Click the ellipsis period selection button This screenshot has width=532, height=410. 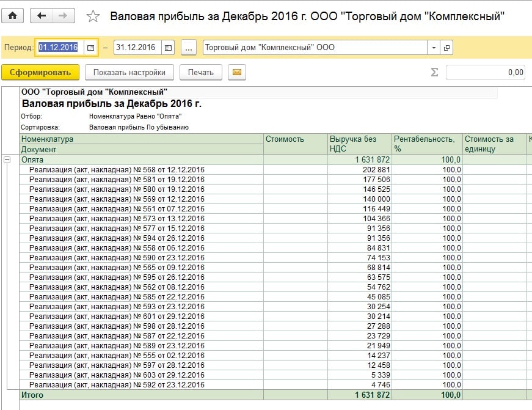[189, 48]
